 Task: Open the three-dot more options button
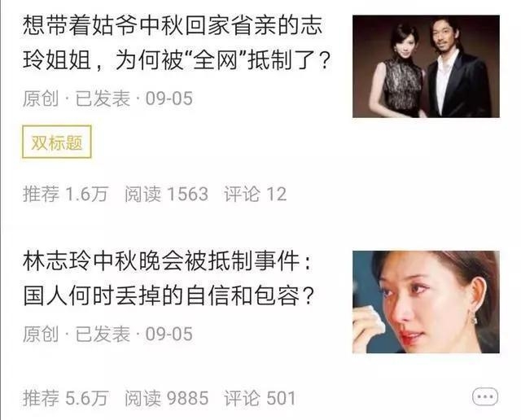pos(485,396)
